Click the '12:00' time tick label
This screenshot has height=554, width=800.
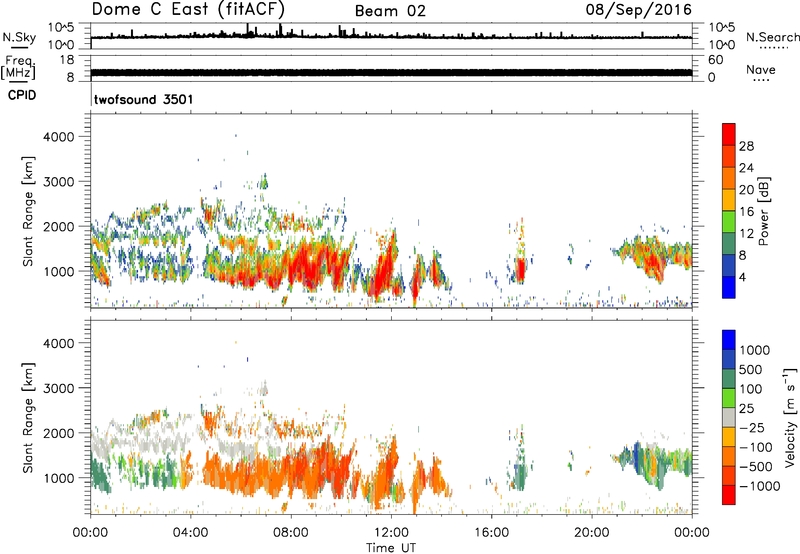coord(391,533)
